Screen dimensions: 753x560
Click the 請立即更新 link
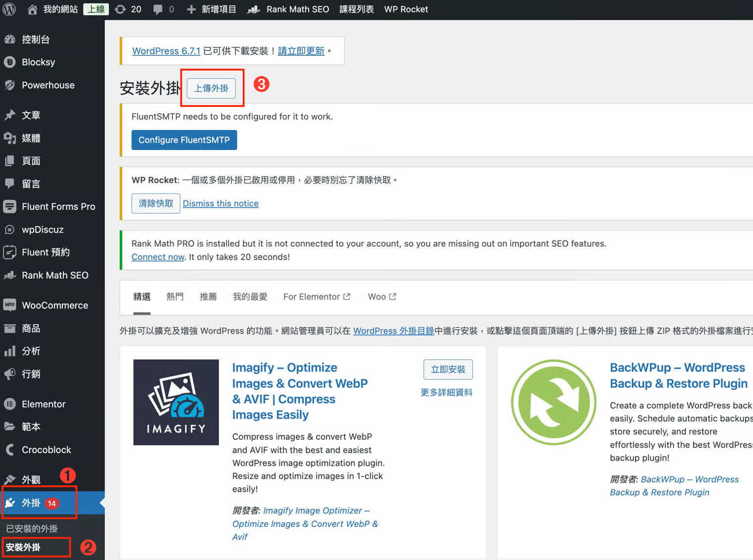(301, 51)
